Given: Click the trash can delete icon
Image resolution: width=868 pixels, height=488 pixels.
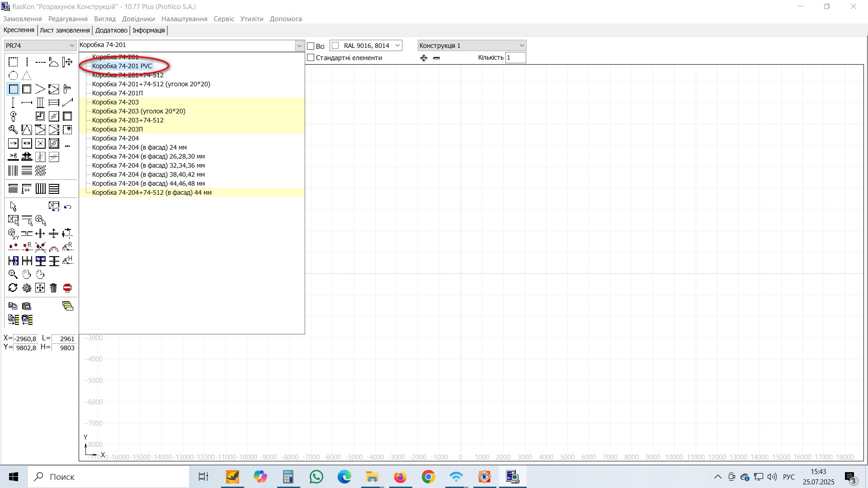Looking at the screenshot, I should pos(54,288).
